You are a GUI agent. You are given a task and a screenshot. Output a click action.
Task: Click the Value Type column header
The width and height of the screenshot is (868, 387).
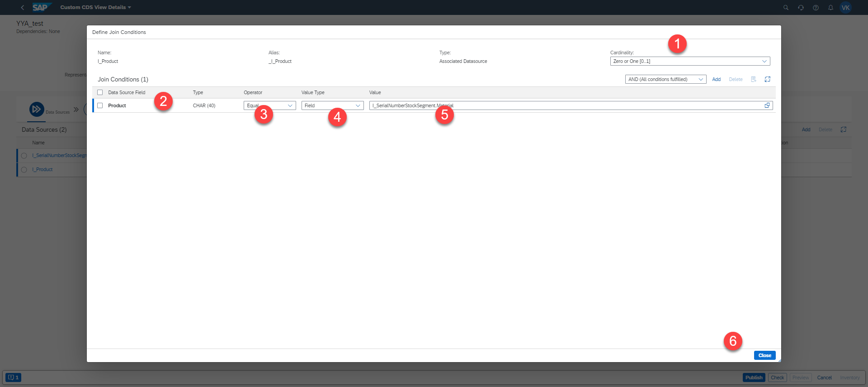[313, 92]
